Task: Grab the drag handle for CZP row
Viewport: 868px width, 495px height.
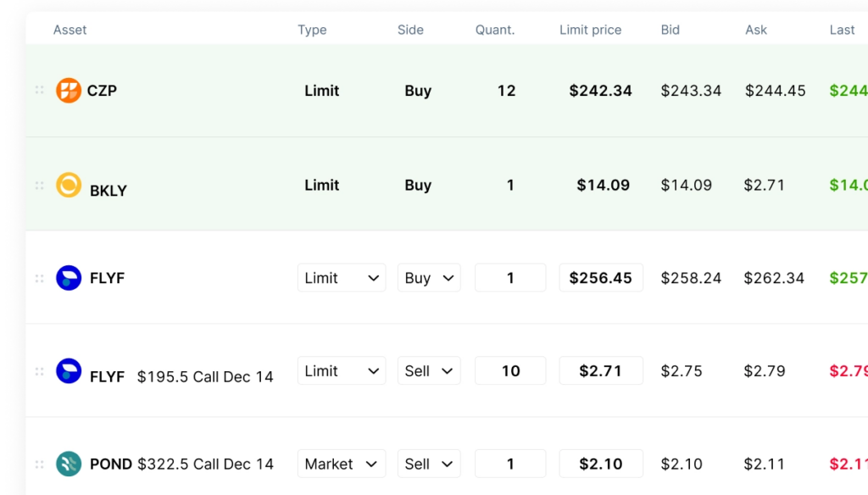Action: [x=39, y=90]
